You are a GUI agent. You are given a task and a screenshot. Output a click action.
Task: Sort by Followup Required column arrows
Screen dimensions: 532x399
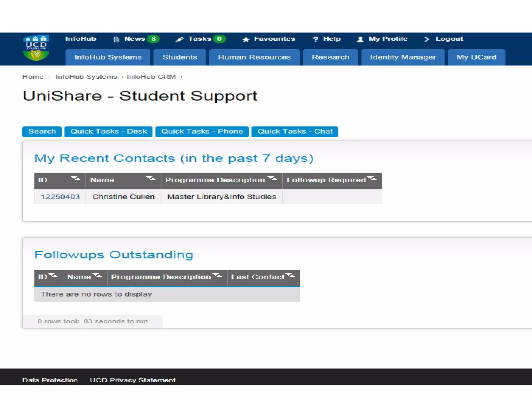coord(372,179)
